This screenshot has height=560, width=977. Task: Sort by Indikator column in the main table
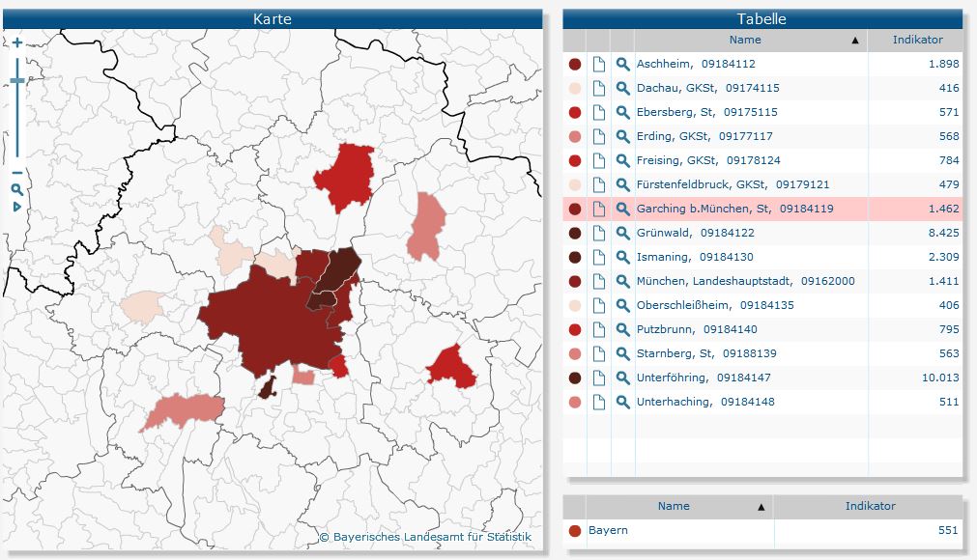(x=916, y=41)
